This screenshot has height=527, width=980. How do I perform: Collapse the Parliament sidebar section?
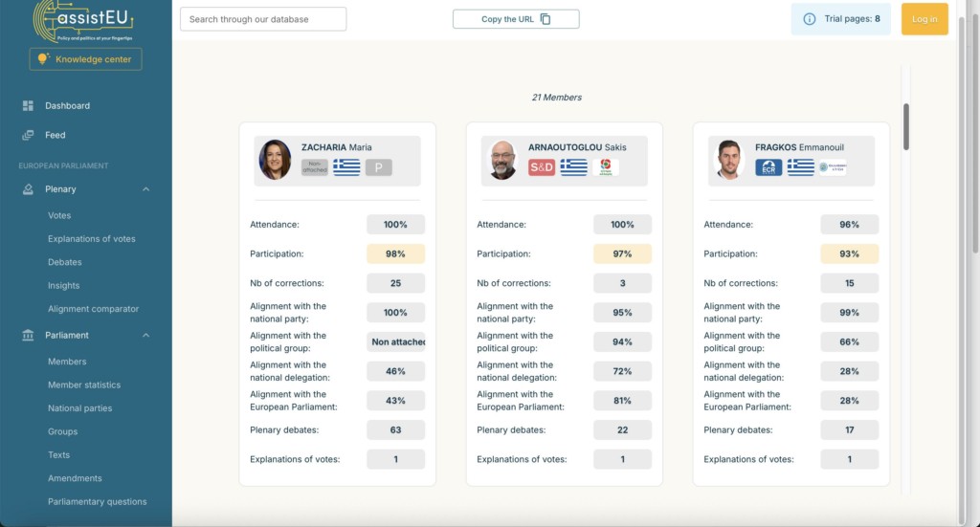(146, 336)
